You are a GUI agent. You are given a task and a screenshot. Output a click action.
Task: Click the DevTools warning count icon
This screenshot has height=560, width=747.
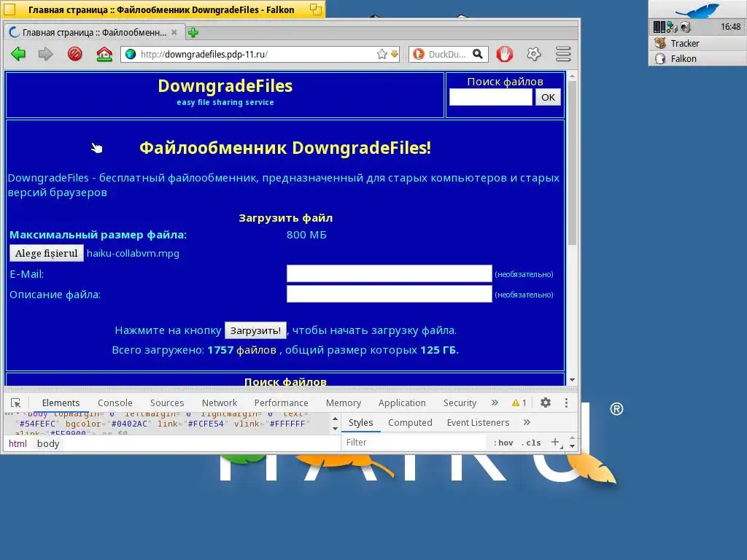tap(519, 402)
